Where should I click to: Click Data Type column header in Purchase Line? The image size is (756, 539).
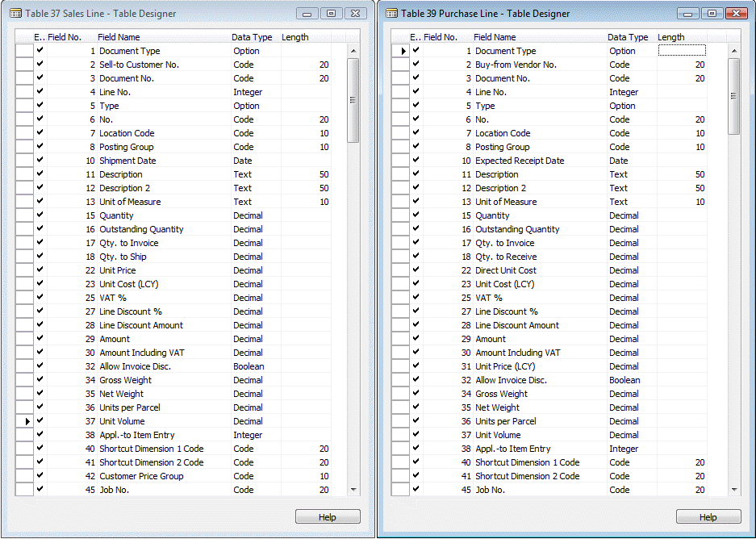click(x=628, y=37)
